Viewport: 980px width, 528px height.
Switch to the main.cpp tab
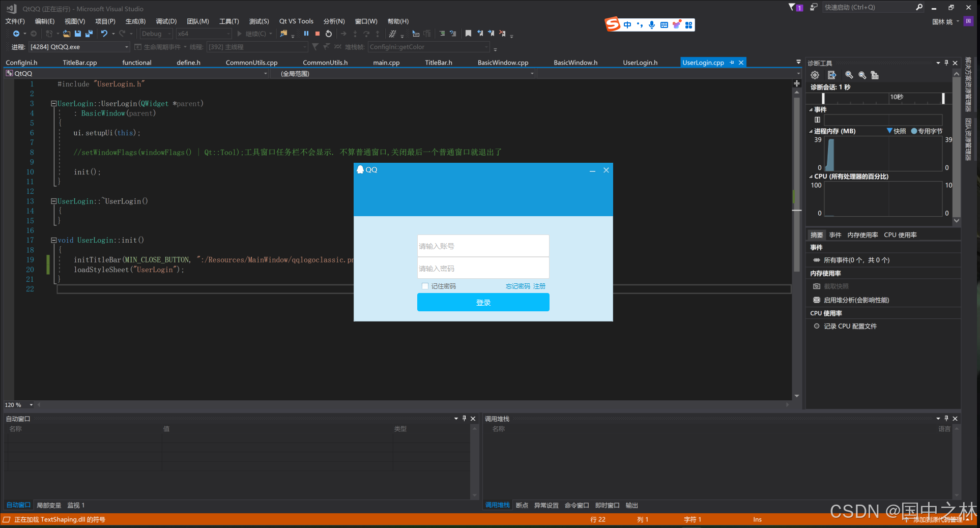386,63
